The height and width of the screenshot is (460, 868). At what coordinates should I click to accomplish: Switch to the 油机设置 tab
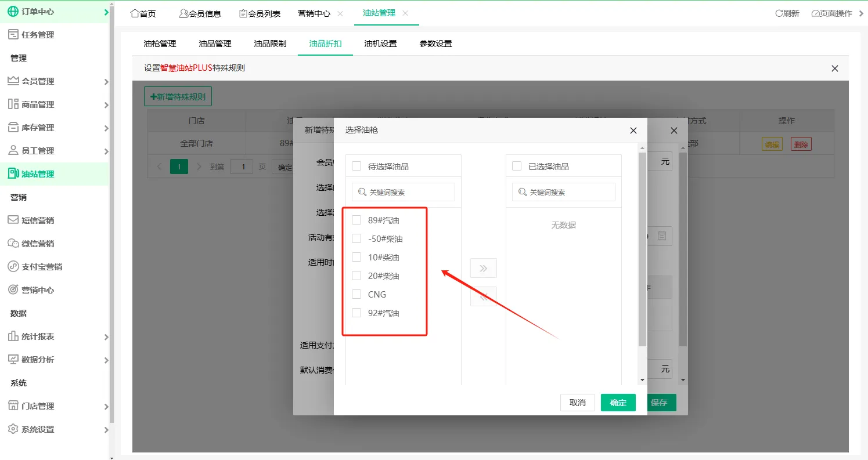pyautogui.click(x=380, y=44)
